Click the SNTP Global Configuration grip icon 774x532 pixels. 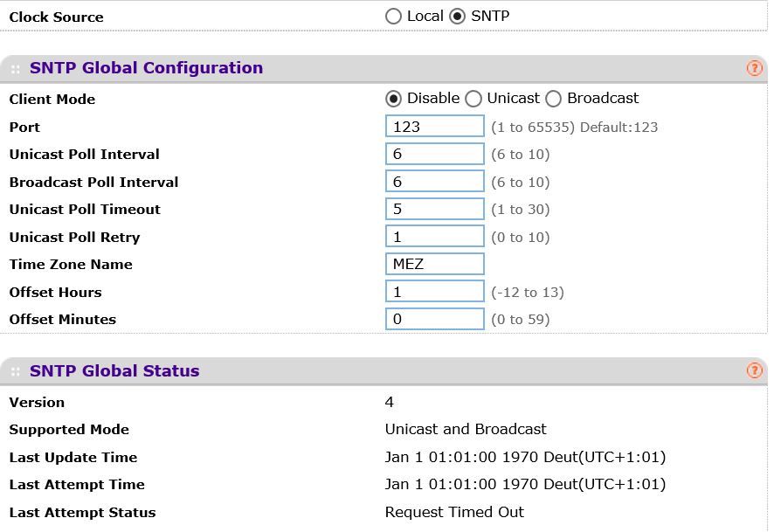(x=15, y=69)
